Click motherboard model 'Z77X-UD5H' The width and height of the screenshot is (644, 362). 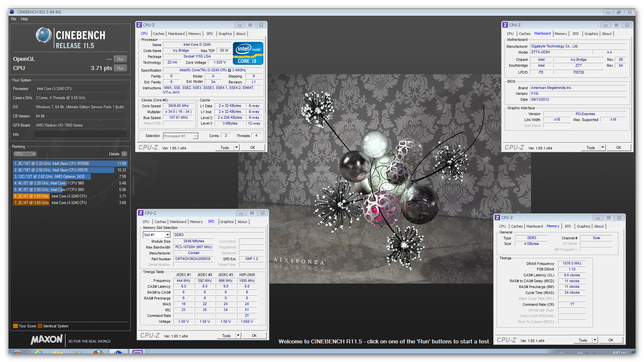561,52
